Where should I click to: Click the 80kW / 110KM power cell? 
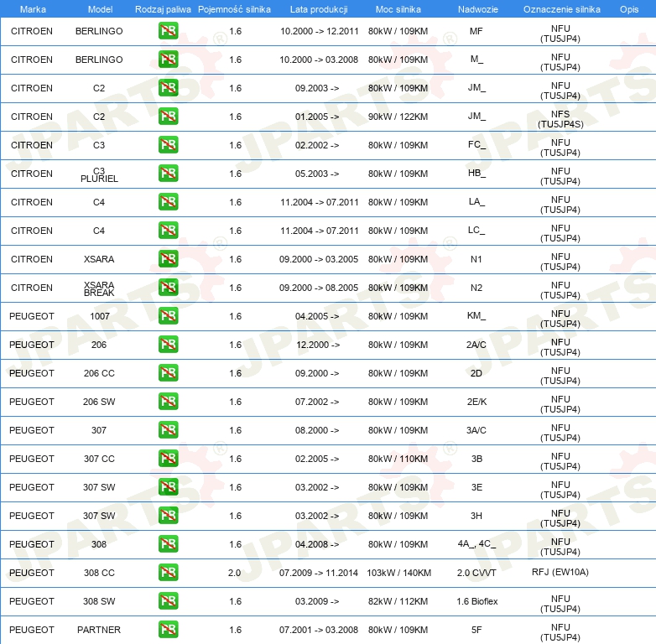(x=398, y=459)
